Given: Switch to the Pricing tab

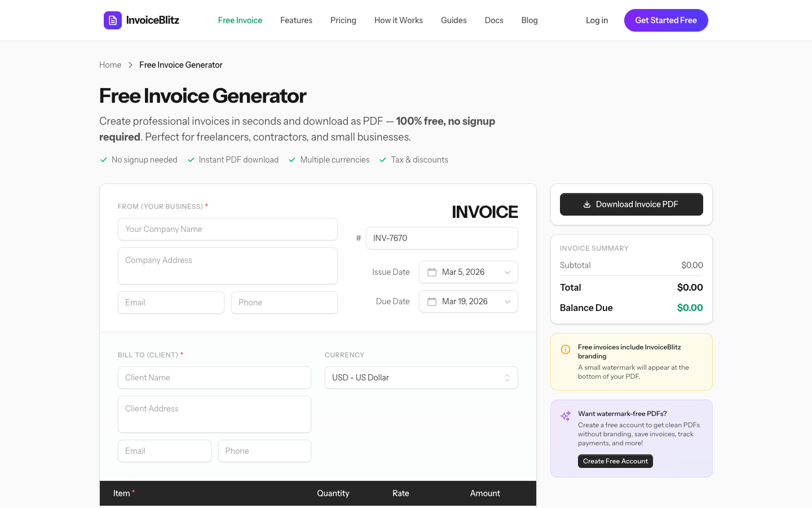Looking at the screenshot, I should point(343,20).
